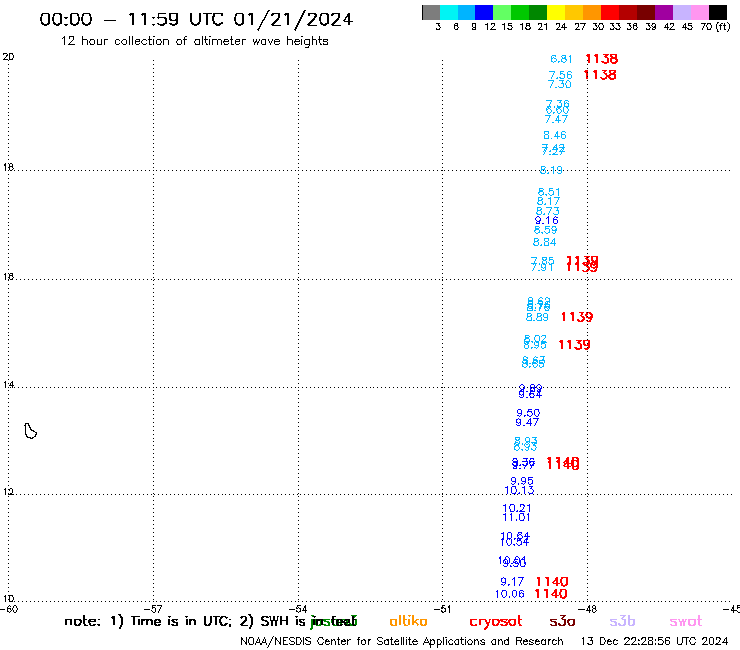The image size is (740, 650).
Task: Select the wave height value 10.21
Action: click(517, 508)
